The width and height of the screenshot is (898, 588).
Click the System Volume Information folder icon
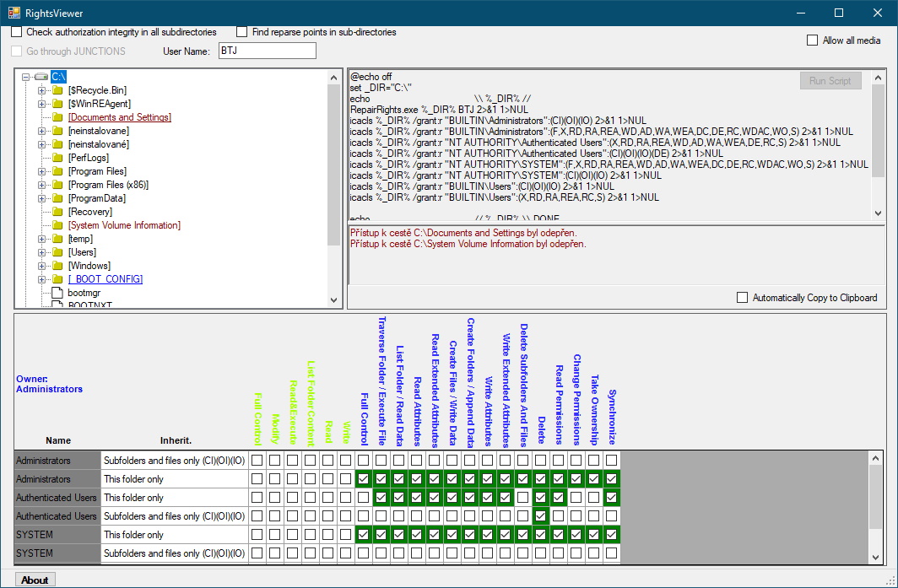[57, 225]
